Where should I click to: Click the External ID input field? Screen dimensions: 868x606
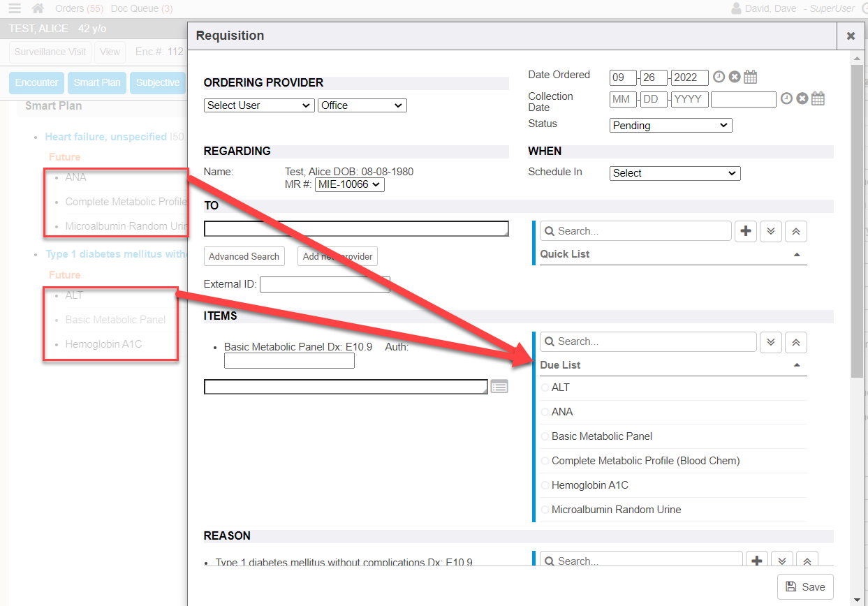[x=313, y=284]
